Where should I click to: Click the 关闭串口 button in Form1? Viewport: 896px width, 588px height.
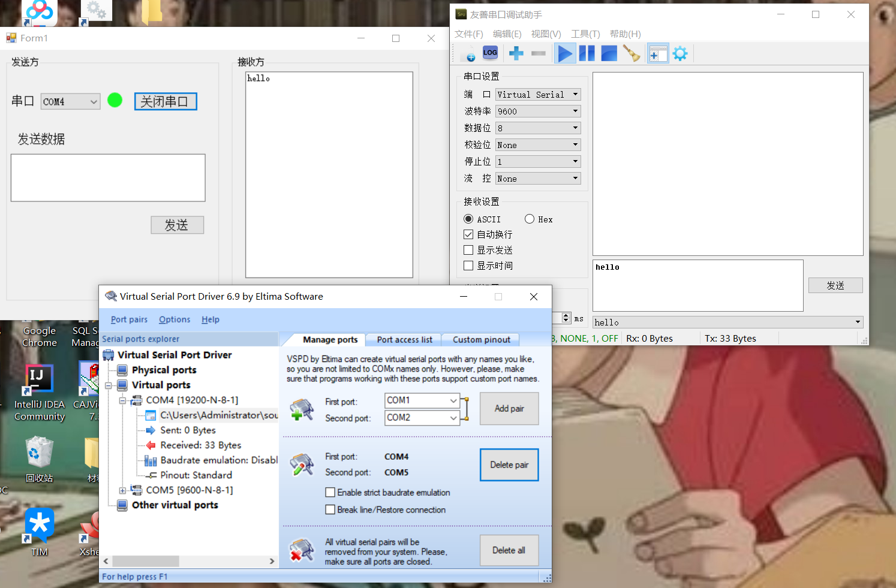(165, 101)
